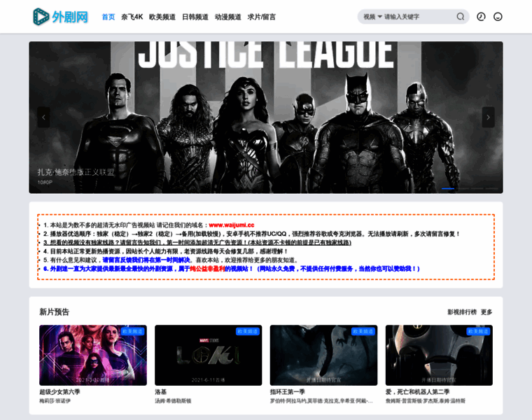Screen dimensions: 532x420
Task: Open 超级少女第六季 poster thumbnail
Action: point(93,355)
